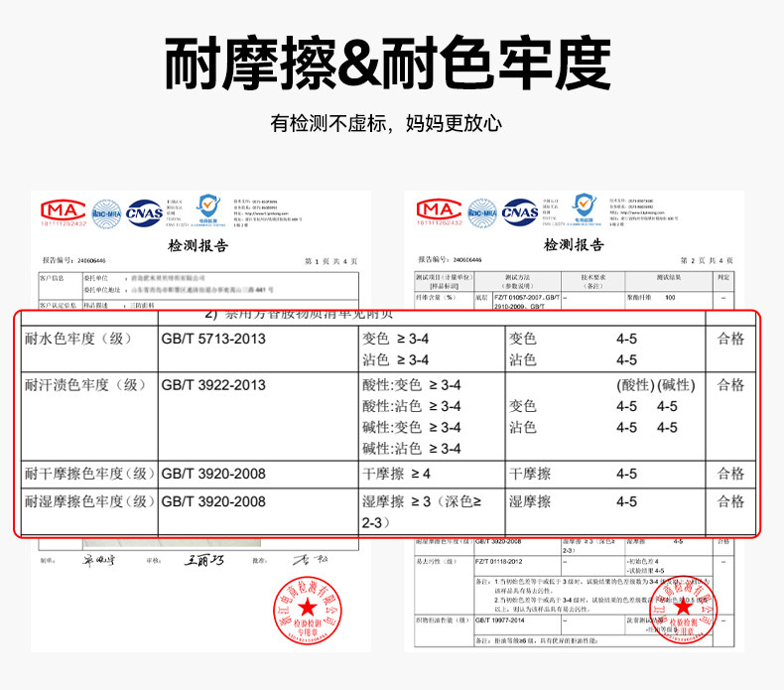
Task: Click the FZ/T 01057-2007 fiber content method cell
Action: pos(527,301)
